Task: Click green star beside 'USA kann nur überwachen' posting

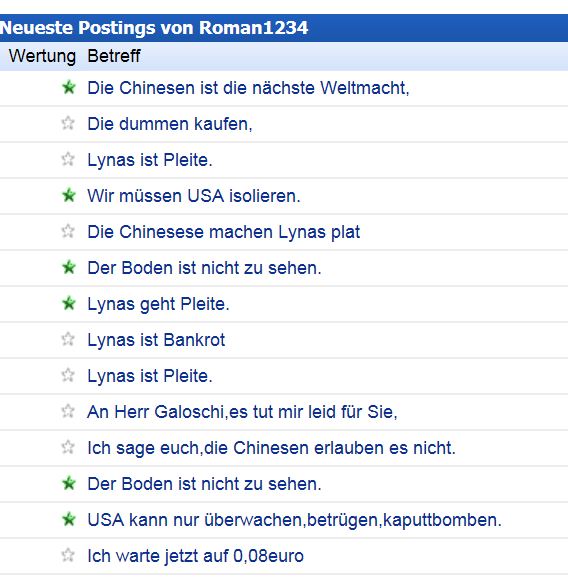Action: pyautogui.click(x=69, y=519)
